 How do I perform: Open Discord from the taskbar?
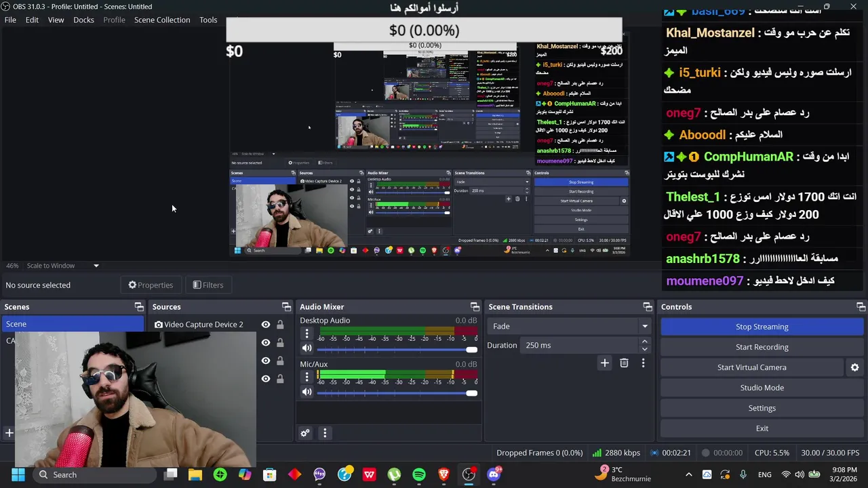[x=494, y=474]
